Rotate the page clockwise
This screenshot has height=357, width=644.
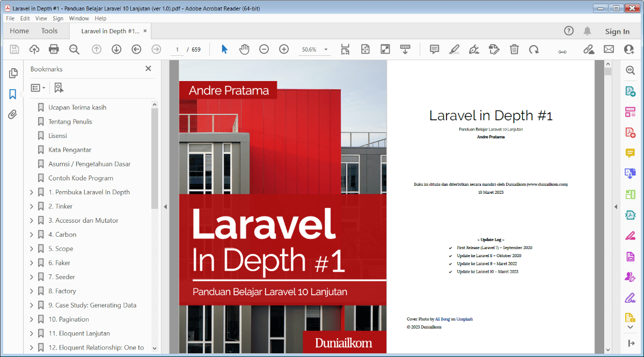click(533, 49)
